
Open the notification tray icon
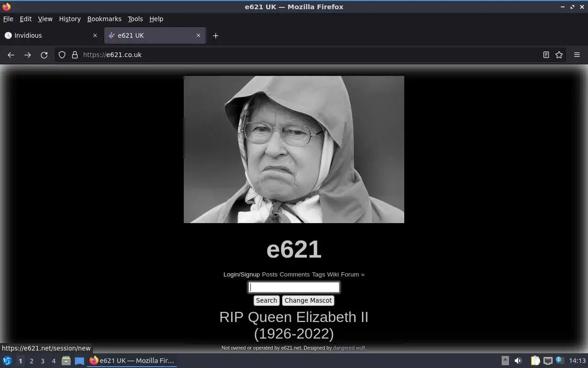[x=560, y=361]
